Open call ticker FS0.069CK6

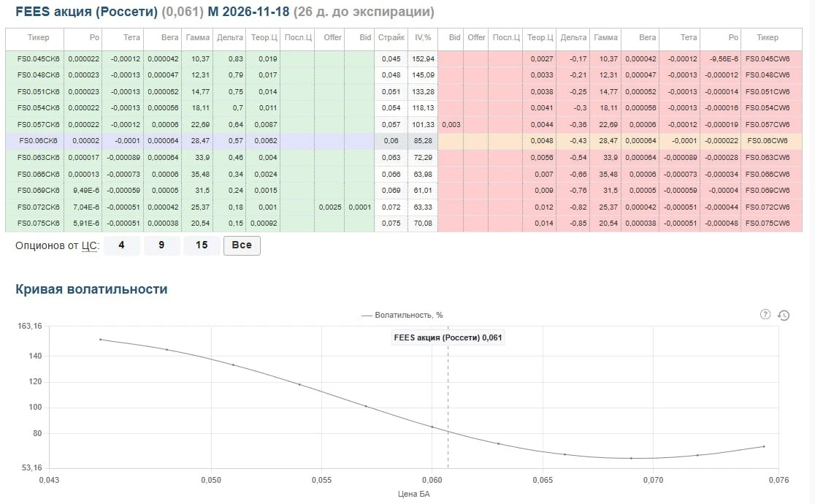(x=39, y=190)
